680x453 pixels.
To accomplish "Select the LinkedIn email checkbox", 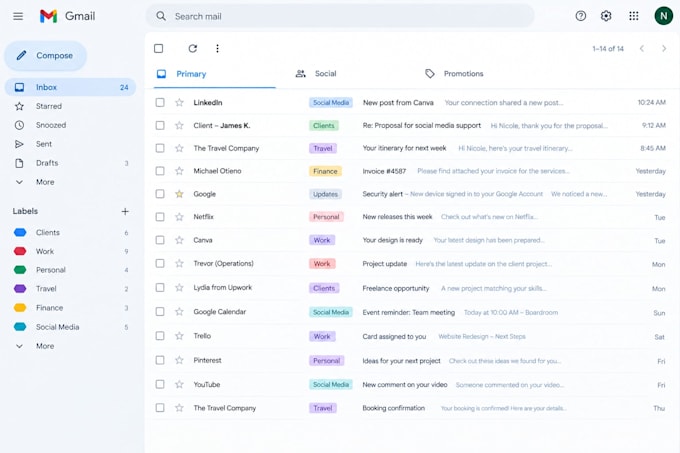I will tap(160, 102).
